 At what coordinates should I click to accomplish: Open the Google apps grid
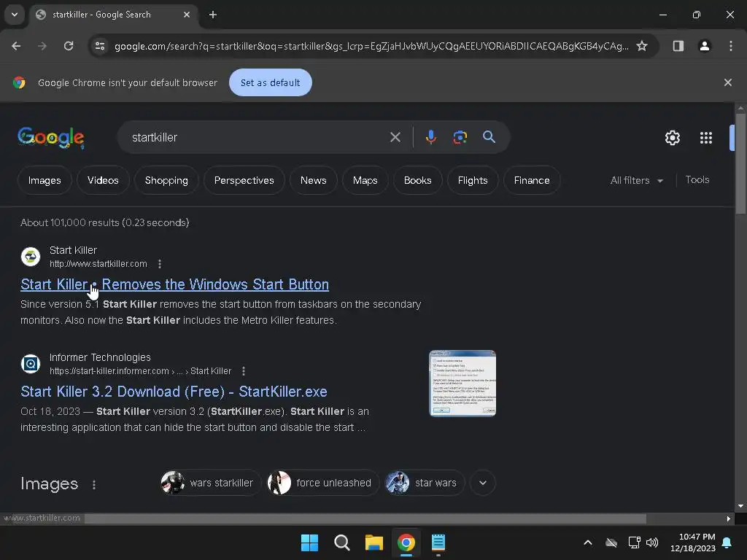705,138
